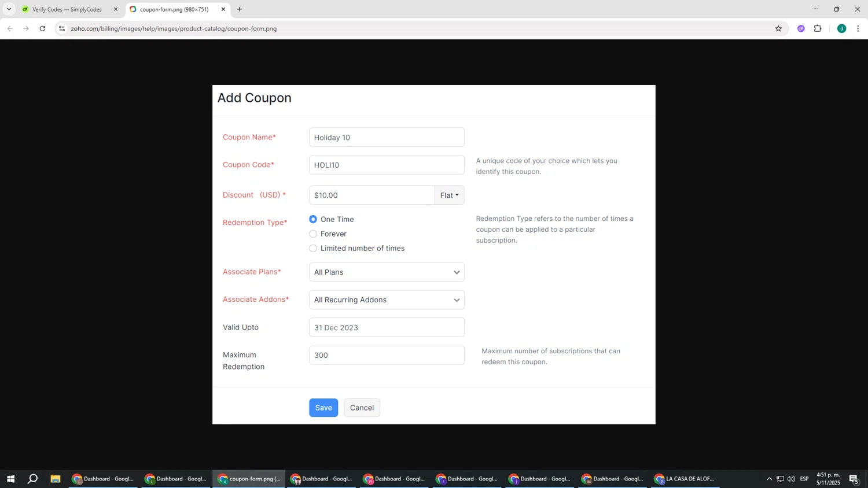The image size is (868, 488).
Task: Open the purple extension icon in toolbar
Action: [801, 28]
